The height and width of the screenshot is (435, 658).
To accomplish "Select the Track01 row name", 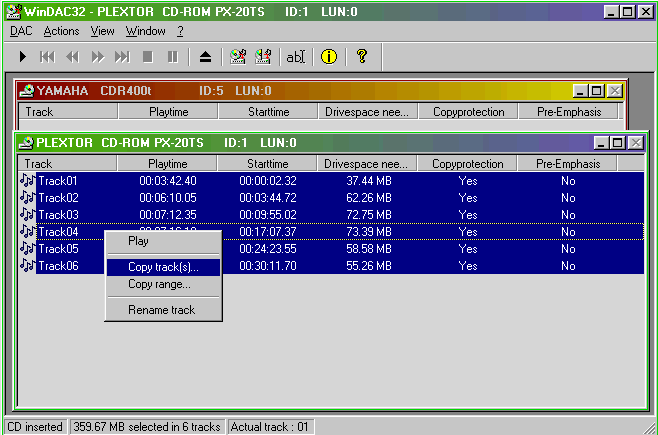I will pos(58,181).
